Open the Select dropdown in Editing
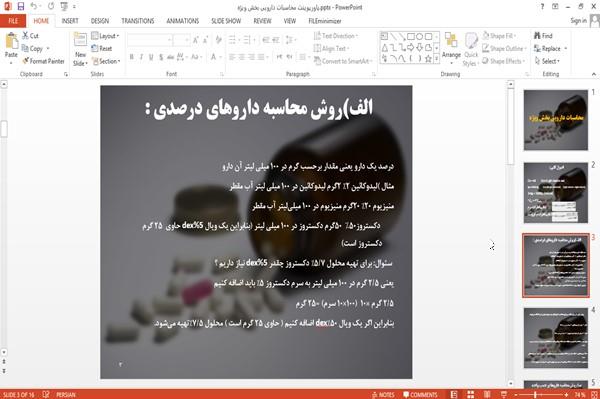 point(548,61)
